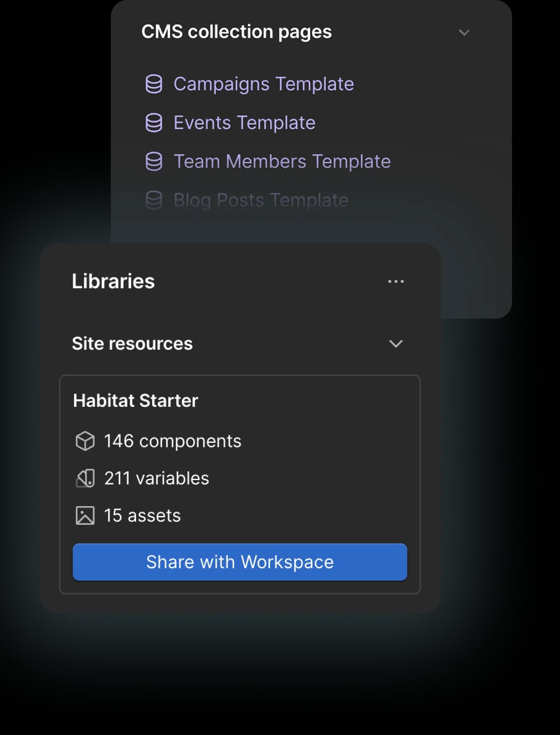560x735 pixels.
Task: Collapse the CMS collection pages section
Action: point(464,32)
